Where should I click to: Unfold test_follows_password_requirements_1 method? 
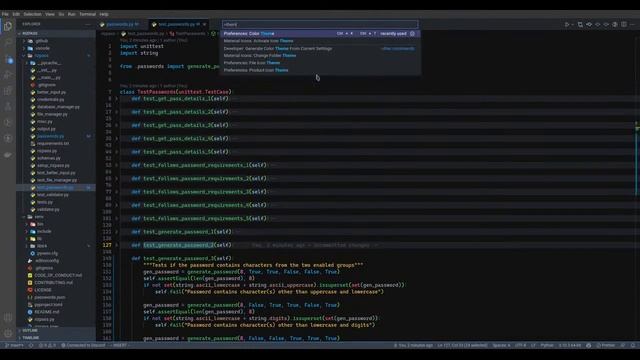click(x=116, y=165)
